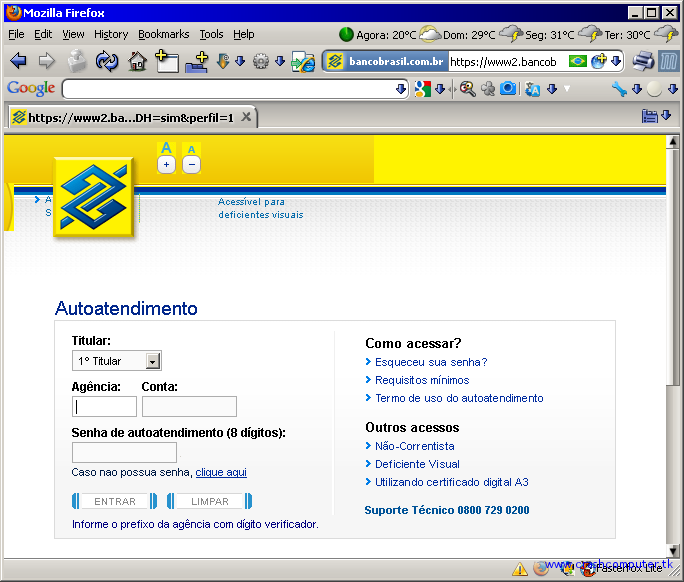The width and height of the screenshot is (684, 582).
Task: Click the list all tabs icon
Action: (x=650, y=116)
